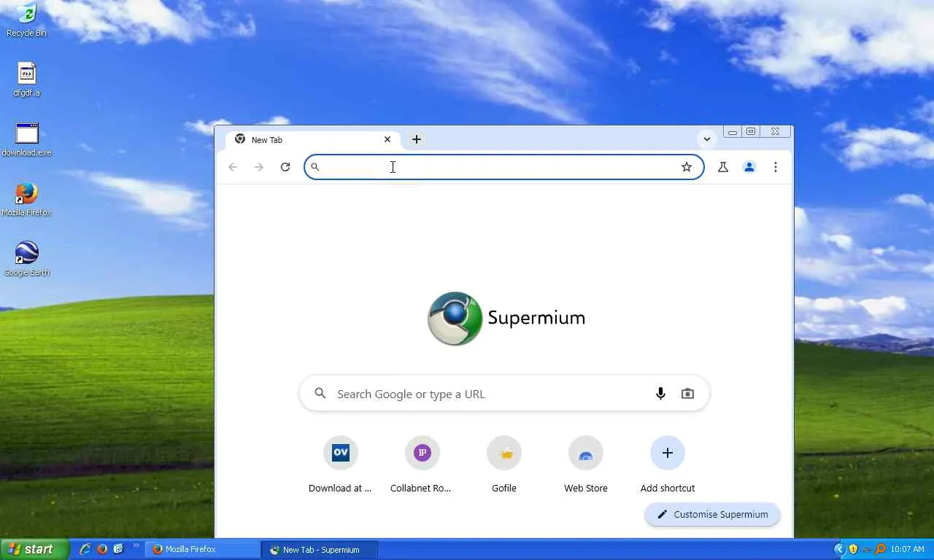Select the Mozilla Firefox desktop shortcut
This screenshot has height=560, width=934.
click(x=26, y=199)
